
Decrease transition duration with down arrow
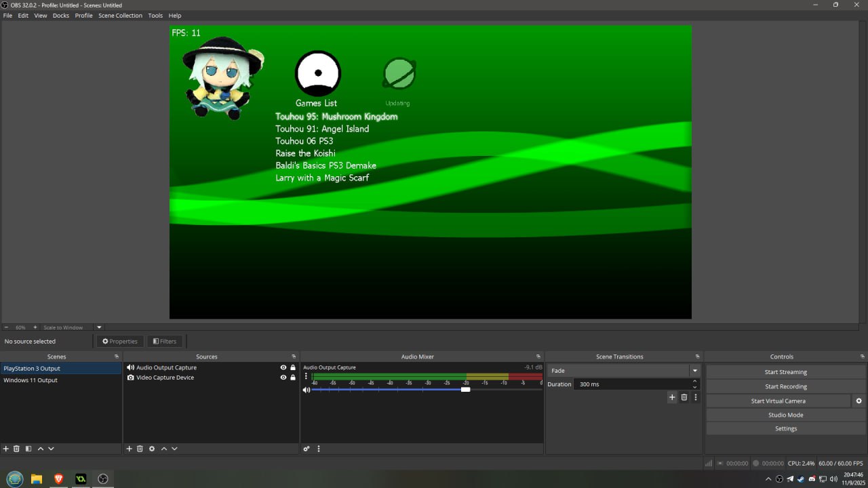pyautogui.click(x=694, y=387)
